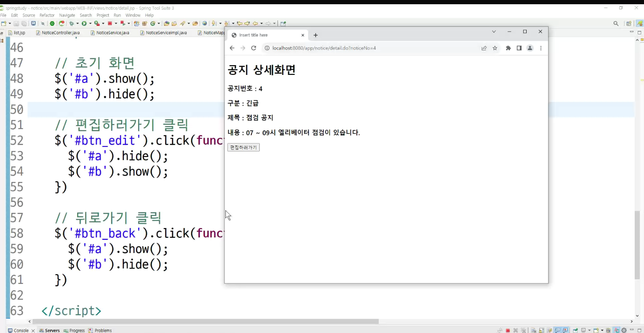
Task: Open the Navigate menu
Action: tap(67, 15)
